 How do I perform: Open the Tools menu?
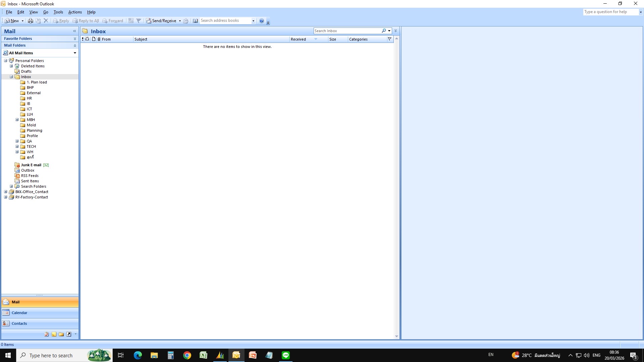(x=58, y=12)
